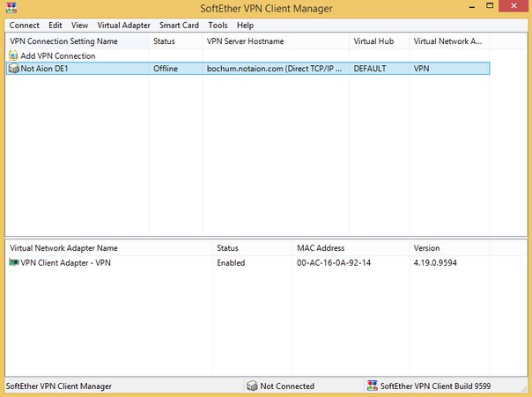Sort by Virtual Network Adapter Name column
This screenshot has height=397, width=532.
tap(109, 248)
